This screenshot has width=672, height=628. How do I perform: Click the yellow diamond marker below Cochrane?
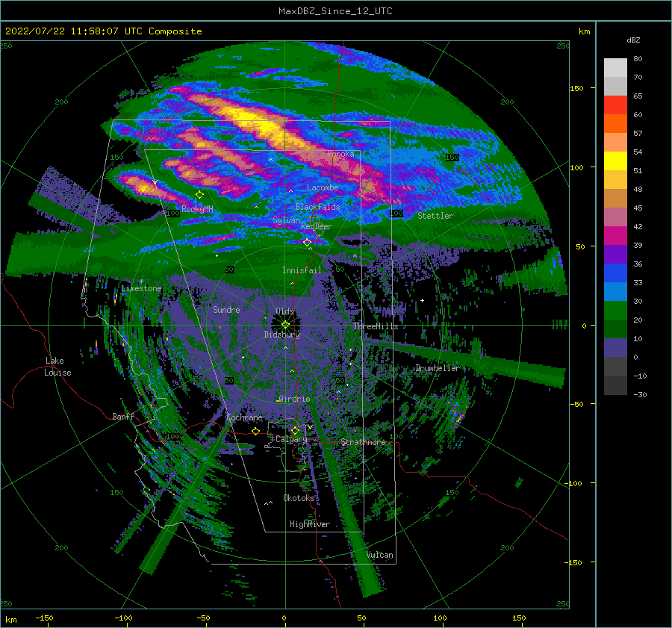point(256,431)
